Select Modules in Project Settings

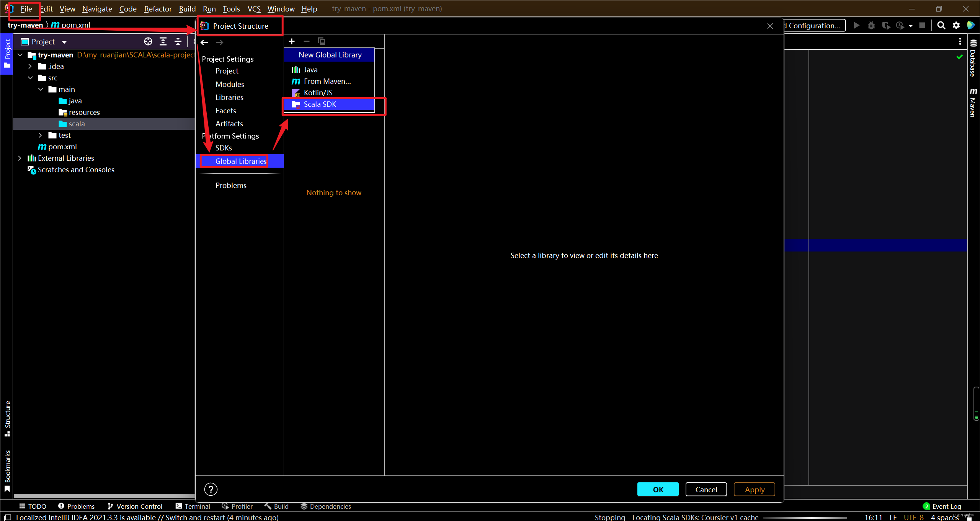point(230,84)
